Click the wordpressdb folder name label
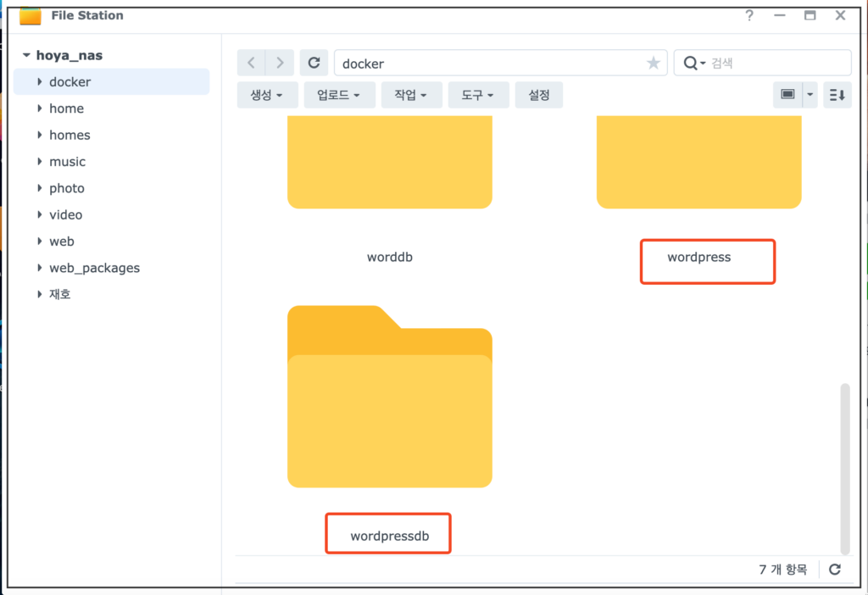Viewport: 868px width, 595px height. (x=390, y=536)
